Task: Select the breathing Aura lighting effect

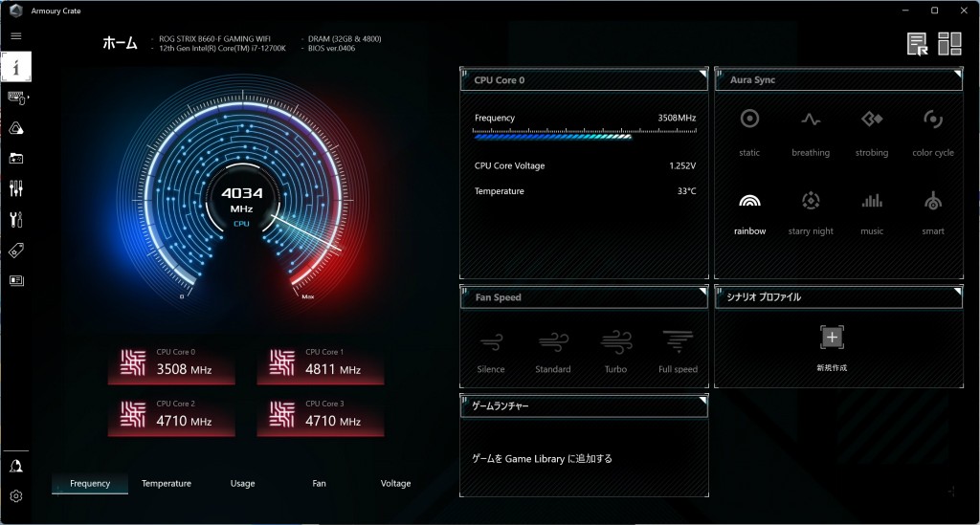Action: tap(811, 128)
